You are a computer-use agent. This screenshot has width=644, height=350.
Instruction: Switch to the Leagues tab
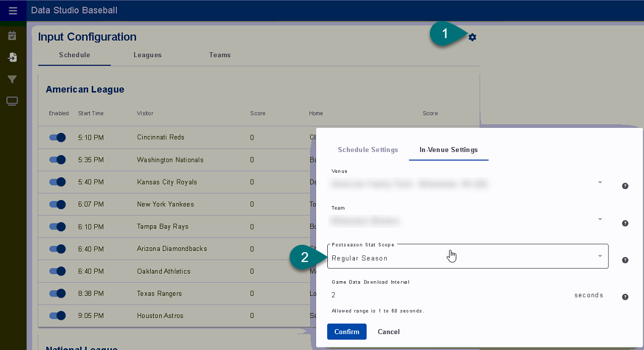(x=148, y=55)
